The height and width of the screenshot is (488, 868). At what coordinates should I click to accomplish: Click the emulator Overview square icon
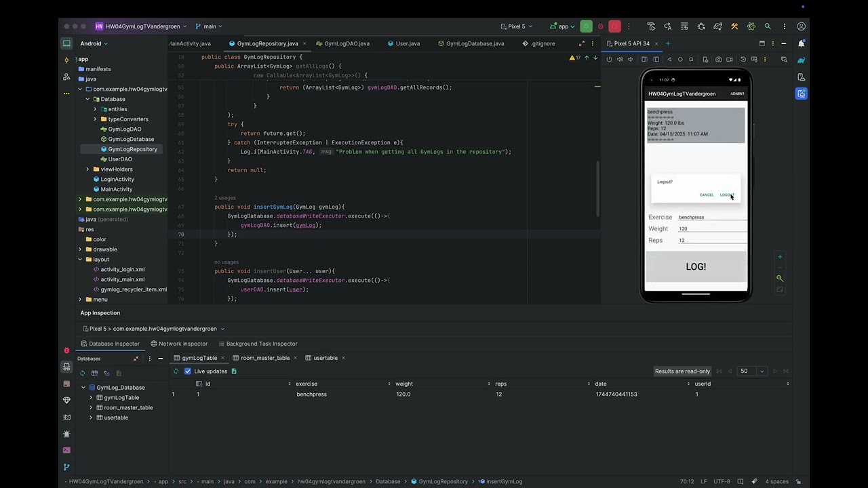(691, 60)
